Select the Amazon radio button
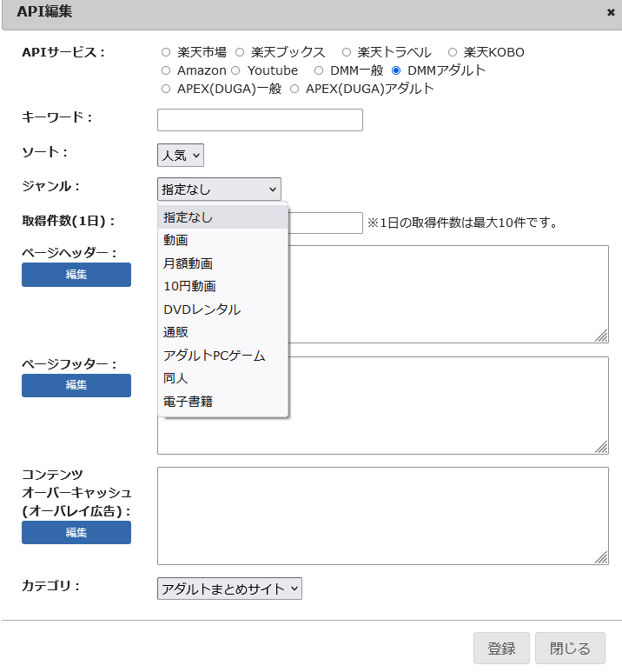The image size is (622, 672). [x=166, y=70]
